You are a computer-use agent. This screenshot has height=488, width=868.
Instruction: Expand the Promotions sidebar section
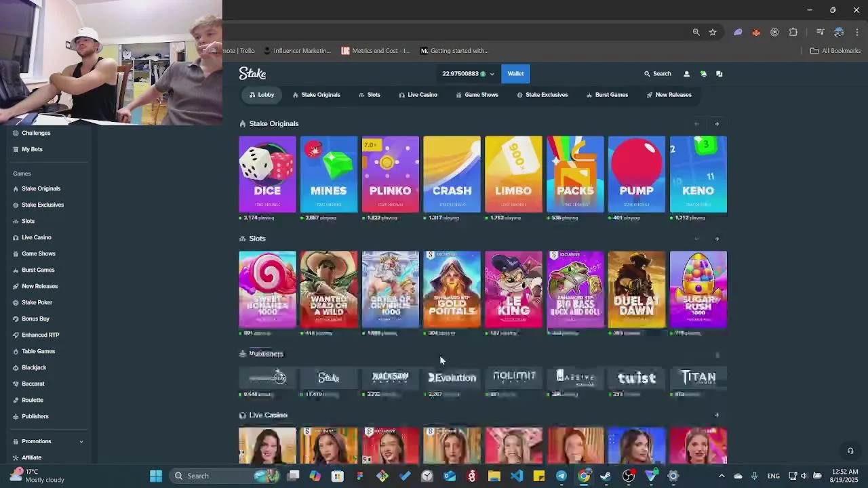(47, 441)
